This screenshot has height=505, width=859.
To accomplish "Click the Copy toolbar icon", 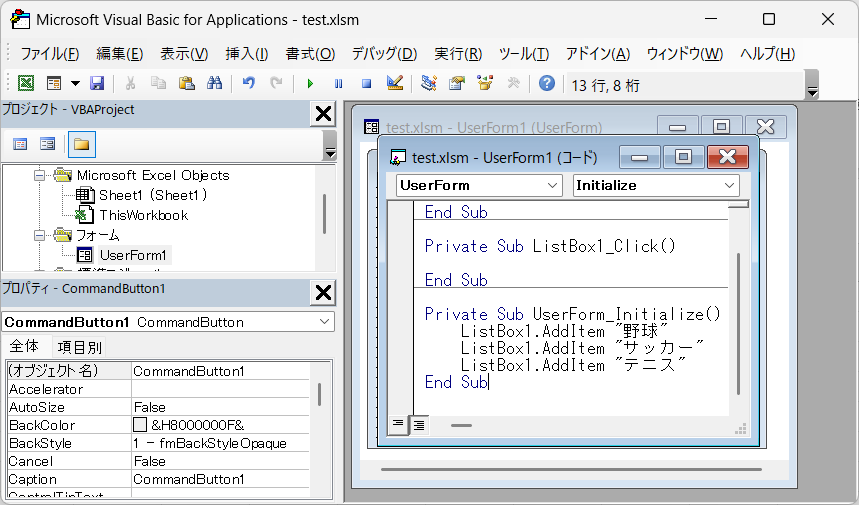I will click(x=158, y=83).
